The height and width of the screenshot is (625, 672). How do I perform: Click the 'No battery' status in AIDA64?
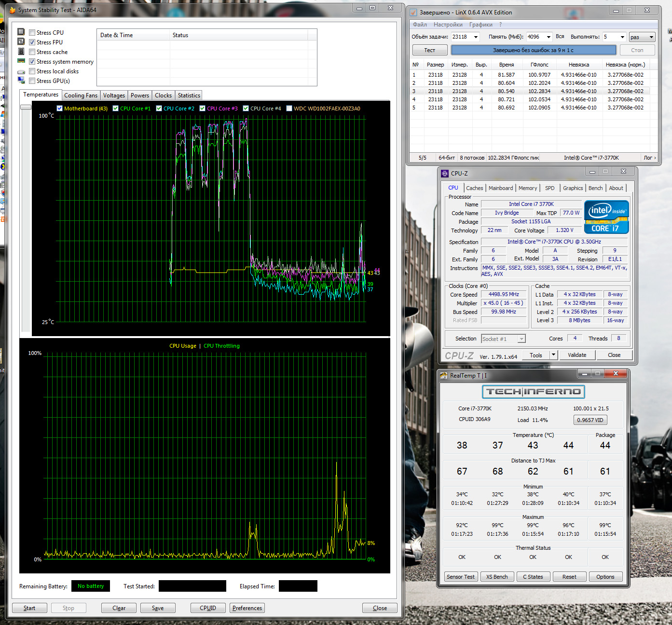pos(91,586)
